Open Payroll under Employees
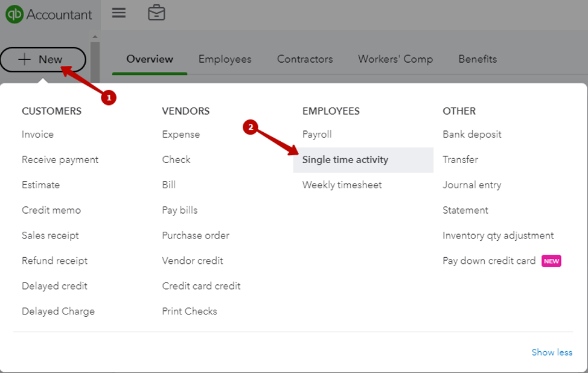This screenshot has width=588, height=373. point(317,134)
